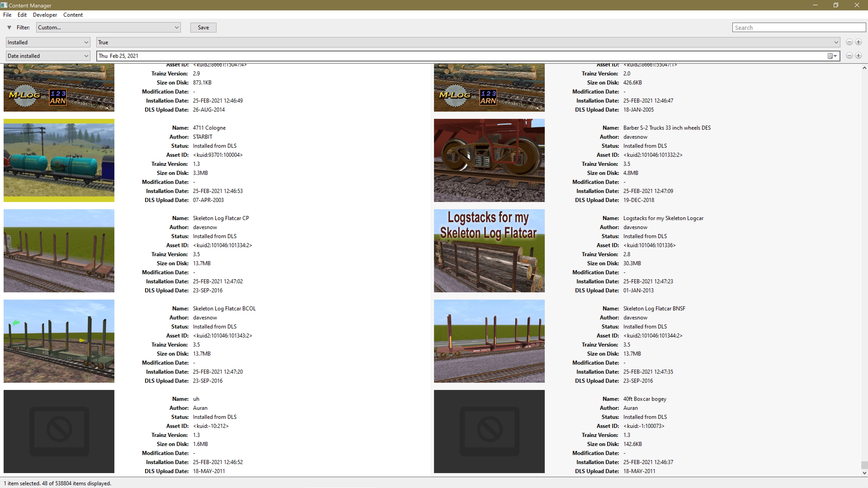Screen dimensions: 868x488
Task: Click asset ID <kuid:93701:100004>
Action: (218, 155)
